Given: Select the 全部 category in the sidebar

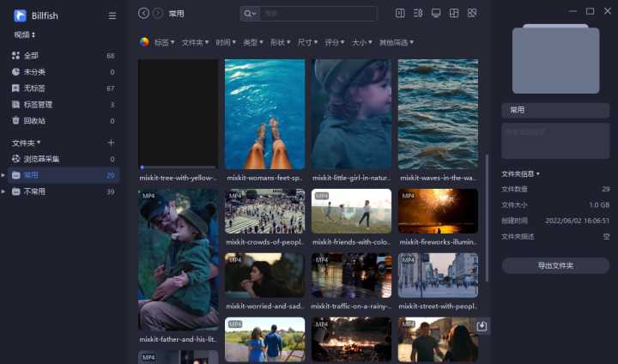Looking at the screenshot, I should 63,56.
